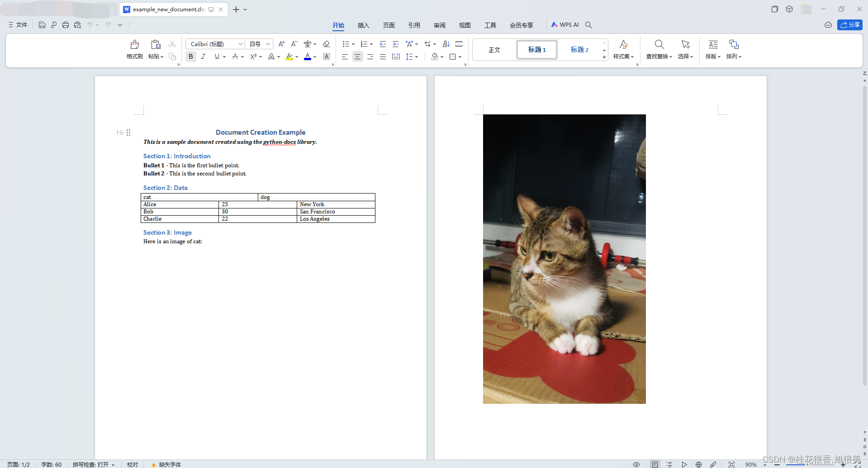Click the outline view icon in status bar
The image size is (868, 468).
coord(669,464)
